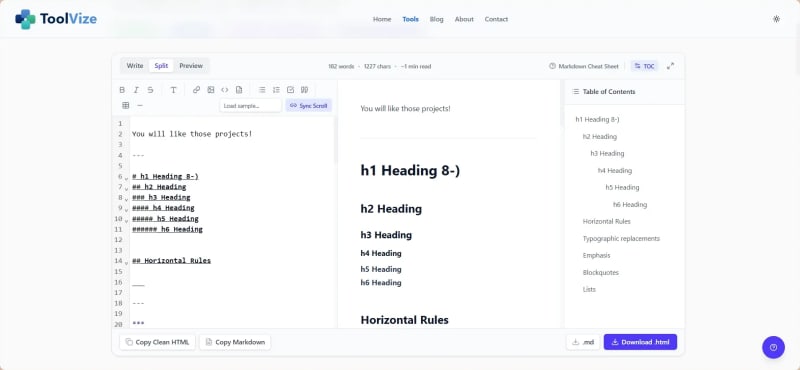Viewport: 800px width, 370px height.
Task: Open the help bubble in the corner
Action: point(773,348)
